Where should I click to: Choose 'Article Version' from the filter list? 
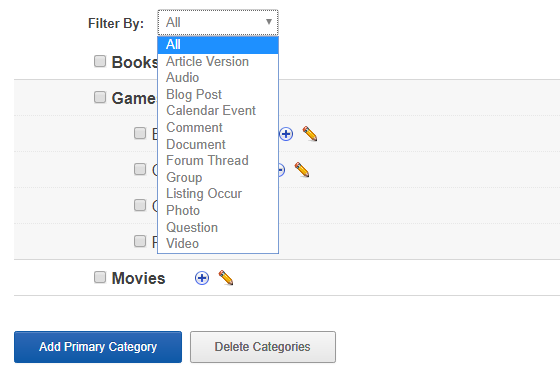tap(218, 61)
